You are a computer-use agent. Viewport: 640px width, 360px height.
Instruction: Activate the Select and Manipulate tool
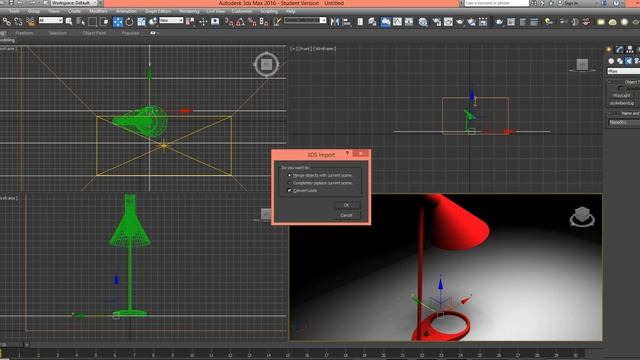[x=203, y=22]
